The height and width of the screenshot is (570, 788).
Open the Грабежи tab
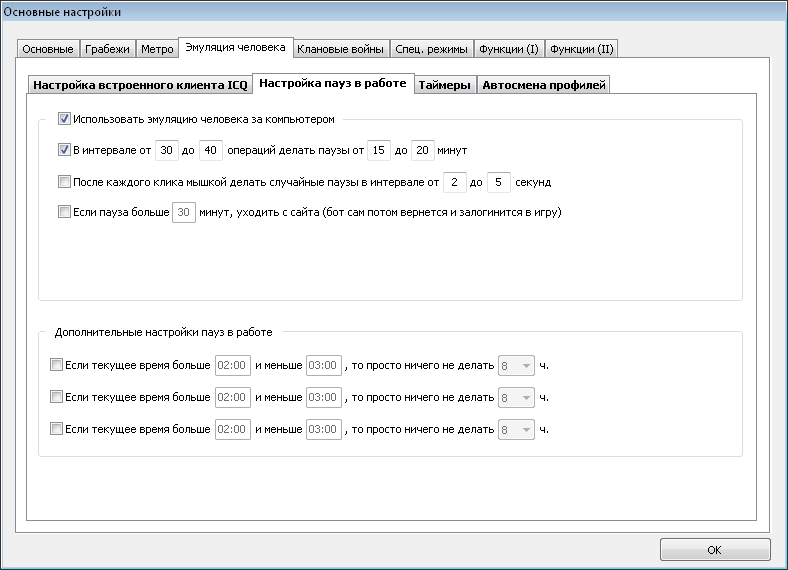point(107,49)
